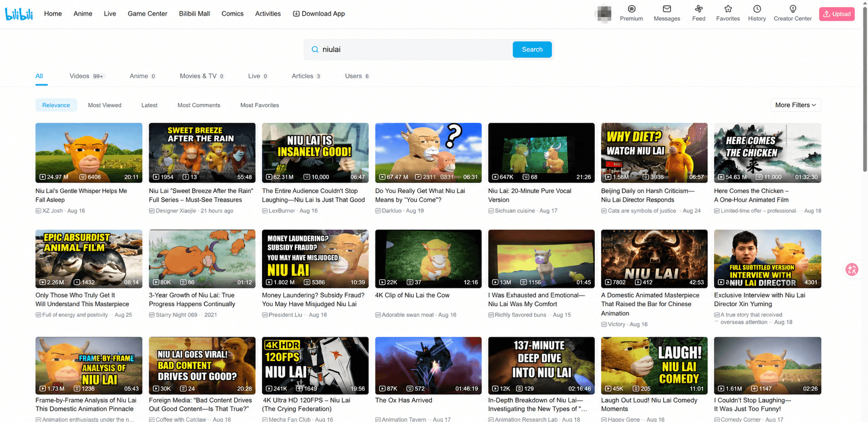This screenshot has height=422, width=868.
Task: Open the Creator Center lightbulb icon
Action: point(793,9)
